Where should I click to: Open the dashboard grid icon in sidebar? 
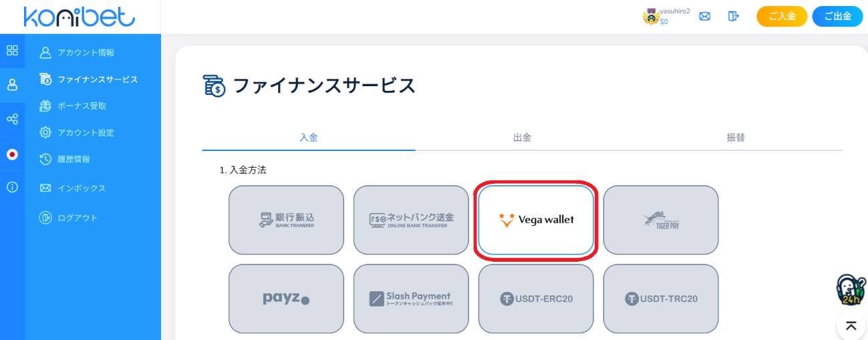click(12, 50)
